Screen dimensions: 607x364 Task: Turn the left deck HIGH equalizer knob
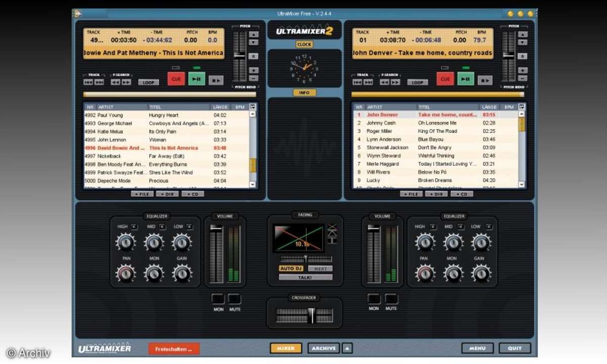[x=125, y=243]
